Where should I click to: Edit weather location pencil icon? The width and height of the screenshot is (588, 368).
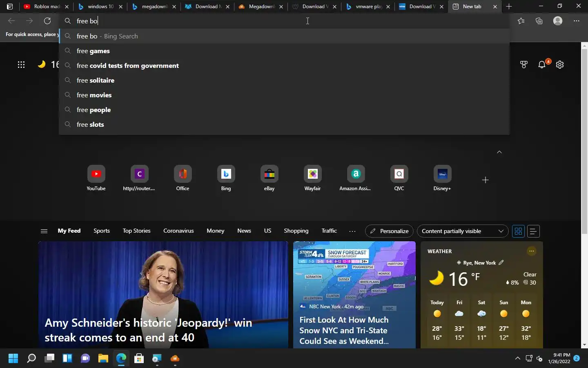[501, 263]
